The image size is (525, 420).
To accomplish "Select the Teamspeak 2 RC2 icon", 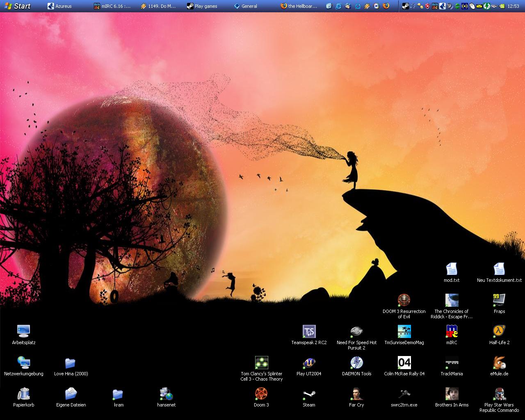I will [x=309, y=331].
